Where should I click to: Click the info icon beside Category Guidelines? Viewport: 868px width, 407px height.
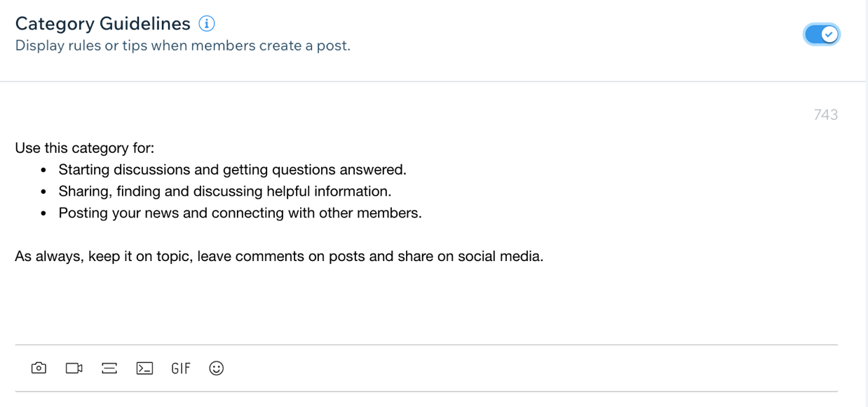tap(207, 23)
